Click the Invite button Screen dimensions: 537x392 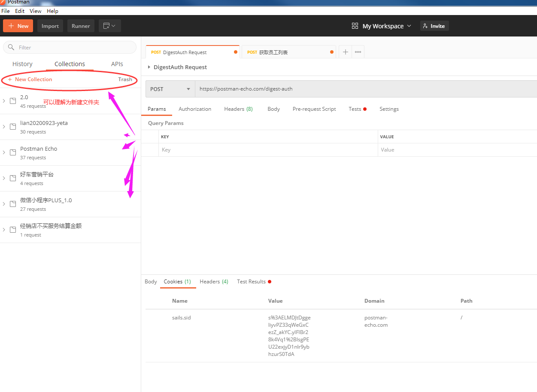point(434,26)
